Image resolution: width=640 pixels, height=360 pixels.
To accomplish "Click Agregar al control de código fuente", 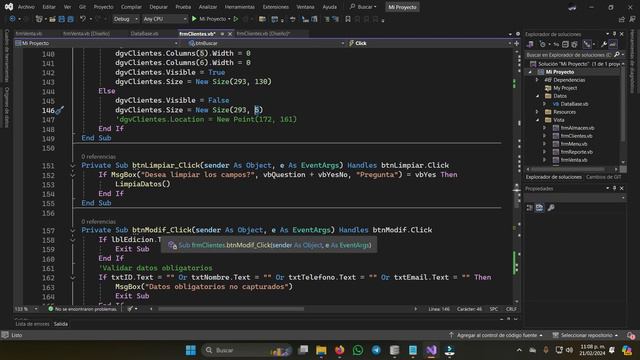I will (x=496, y=335).
